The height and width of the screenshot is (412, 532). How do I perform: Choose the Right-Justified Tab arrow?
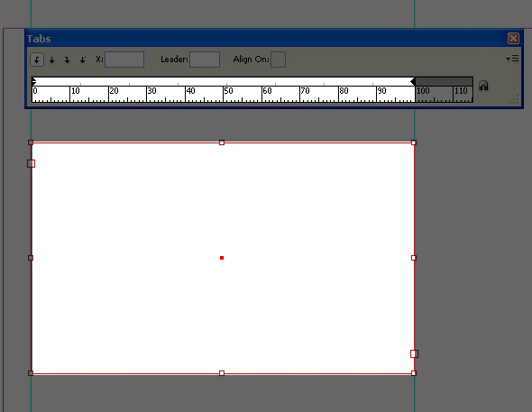click(x=68, y=60)
